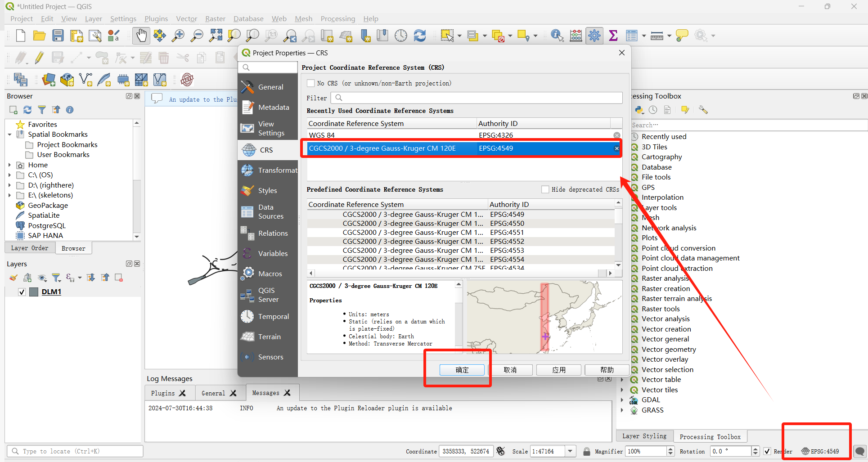Enable the No CRS checkbox
This screenshot has height=462, width=868.
pyautogui.click(x=311, y=83)
